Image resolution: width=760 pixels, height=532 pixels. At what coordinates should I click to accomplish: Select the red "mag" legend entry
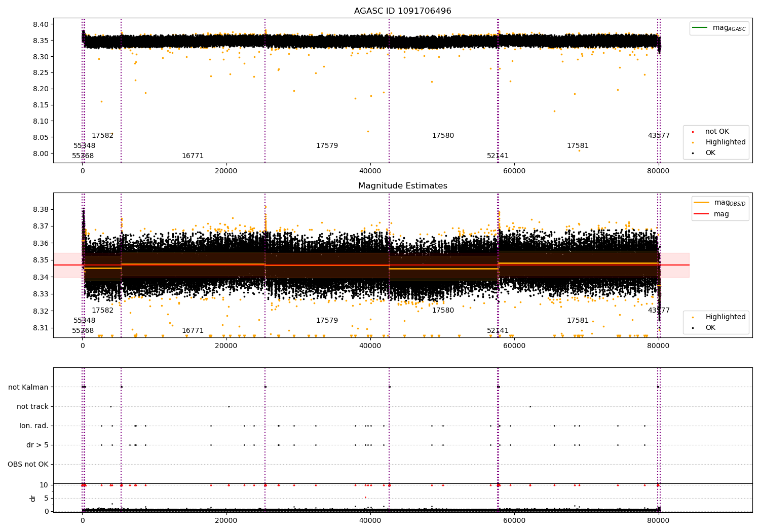pos(711,214)
